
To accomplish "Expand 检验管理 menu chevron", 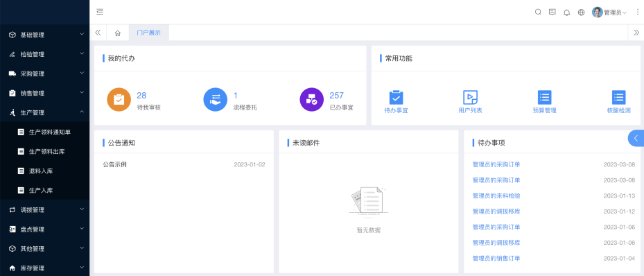I will point(82,53).
